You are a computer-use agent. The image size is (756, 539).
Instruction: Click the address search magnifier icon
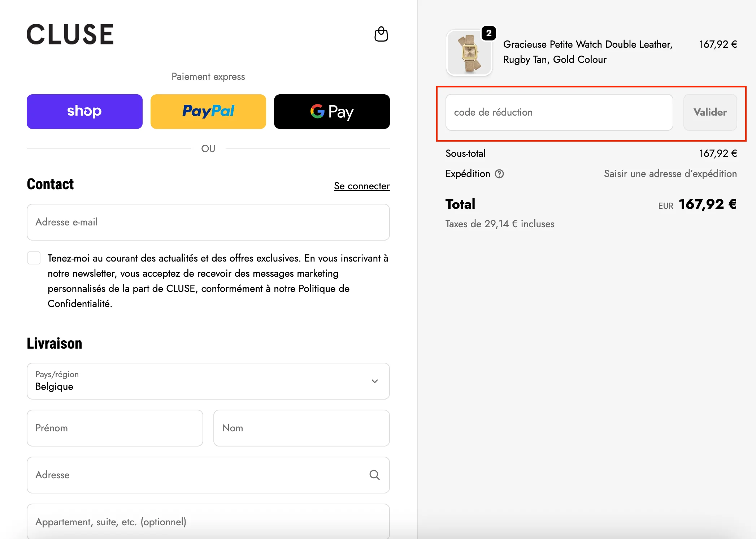(x=374, y=475)
